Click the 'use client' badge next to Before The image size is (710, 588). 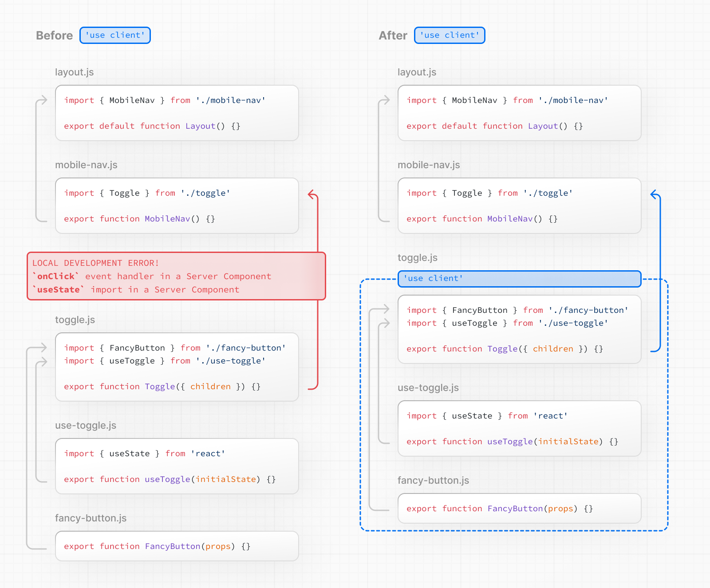115,35
